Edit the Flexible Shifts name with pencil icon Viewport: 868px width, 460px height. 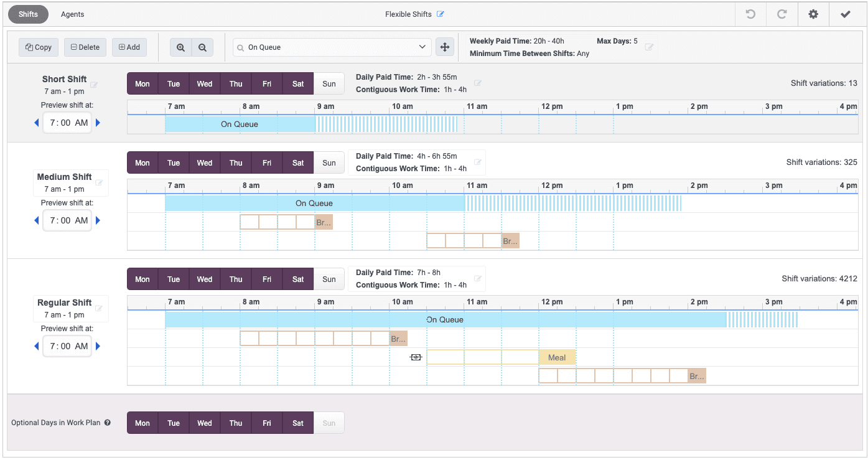click(x=442, y=14)
